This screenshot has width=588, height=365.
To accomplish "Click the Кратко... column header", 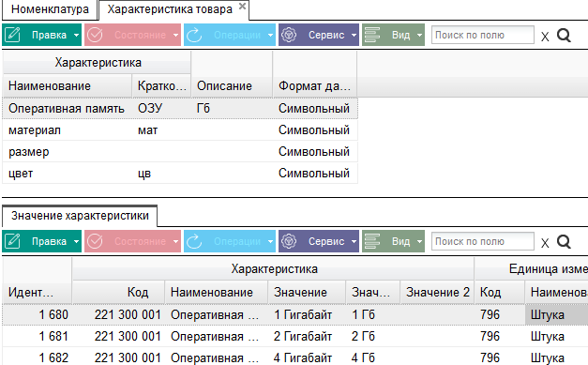I will click(161, 86).
